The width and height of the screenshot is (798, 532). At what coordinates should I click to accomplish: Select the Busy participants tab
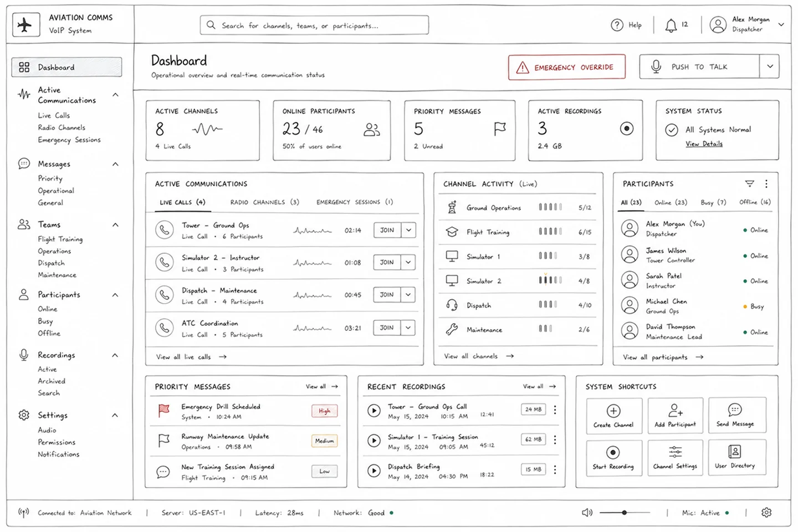point(713,202)
